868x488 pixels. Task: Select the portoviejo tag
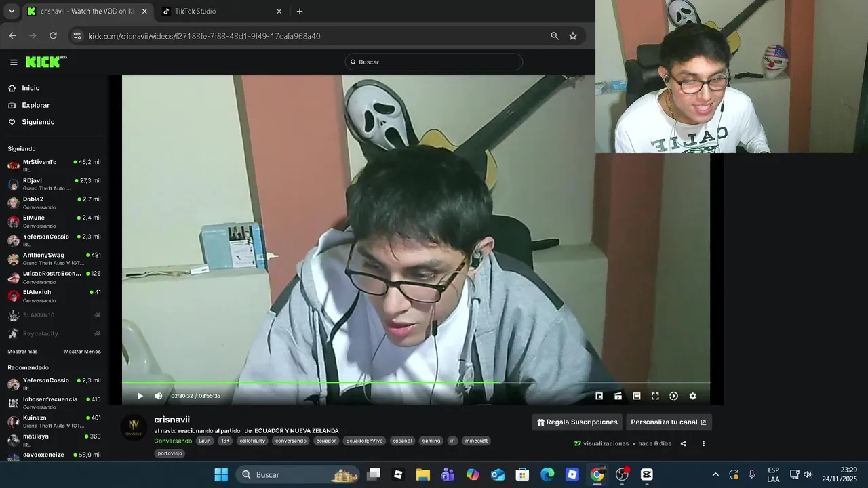pos(170,453)
